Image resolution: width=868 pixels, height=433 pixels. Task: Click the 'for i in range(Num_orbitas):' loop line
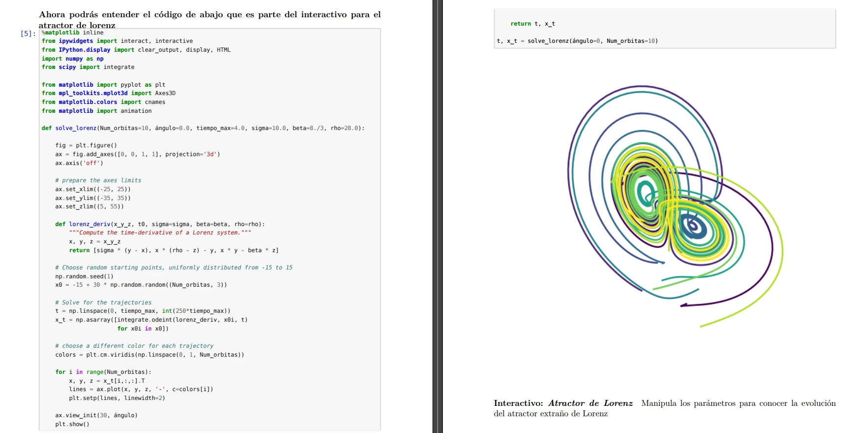[x=103, y=372]
